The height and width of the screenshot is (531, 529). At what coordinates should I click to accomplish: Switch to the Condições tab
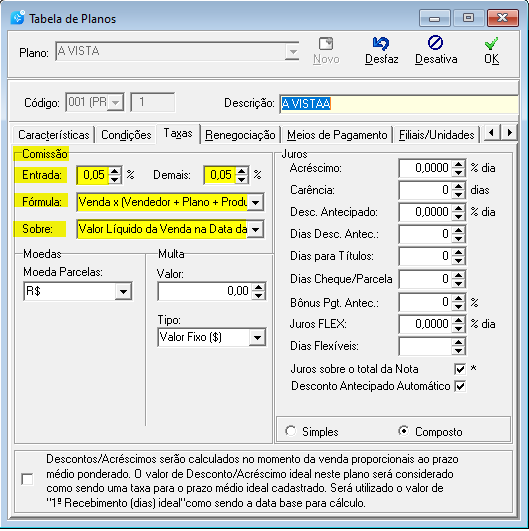pyautogui.click(x=126, y=135)
